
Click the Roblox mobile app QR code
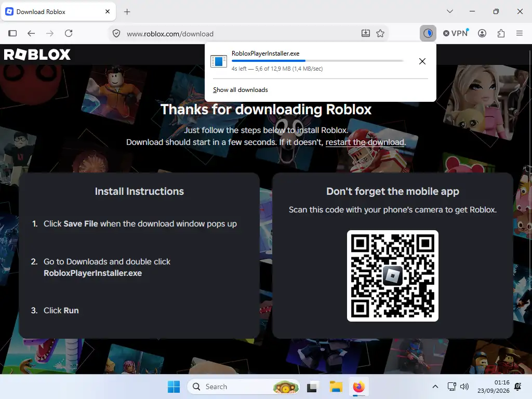click(x=393, y=276)
